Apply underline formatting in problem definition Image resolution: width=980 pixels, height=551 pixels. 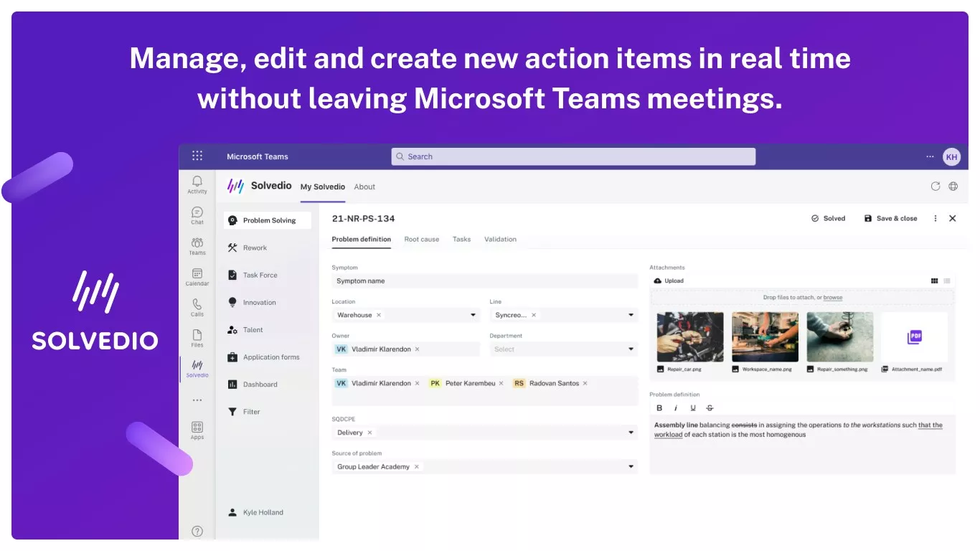(x=693, y=408)
